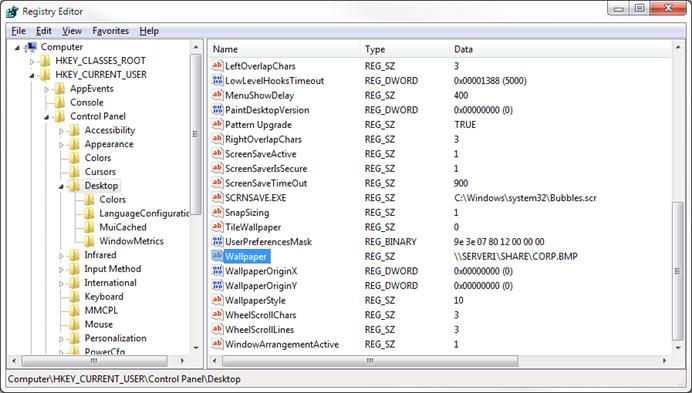Sort values by the Data column header
The image size is (692, 393).
[x=560, y=49]
